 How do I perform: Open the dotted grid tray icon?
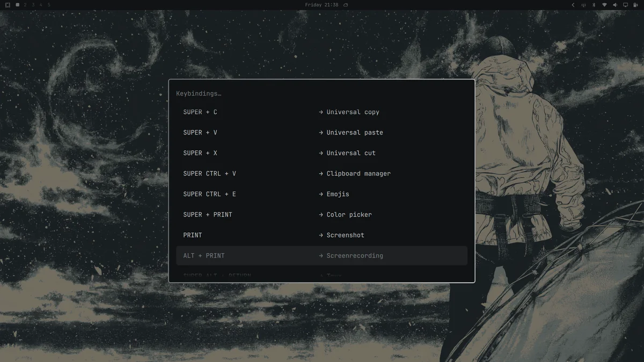[x=583, y=5]
